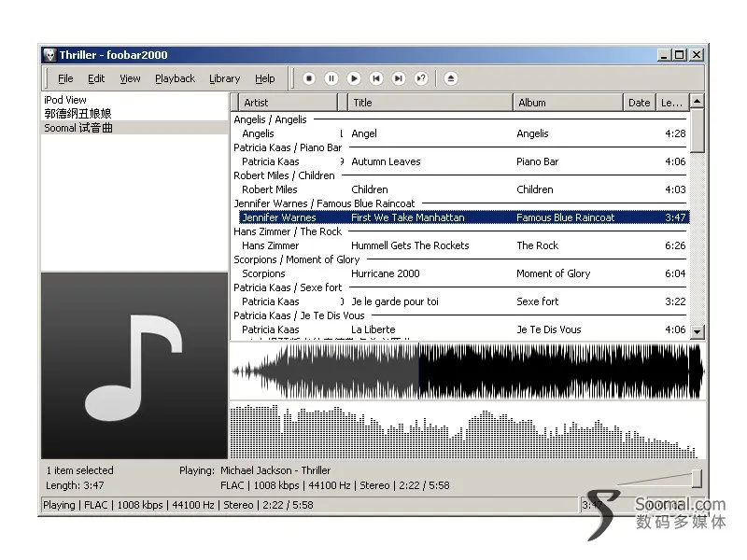
Task: Click the Play button in toolbar
Action: [354, 78]
